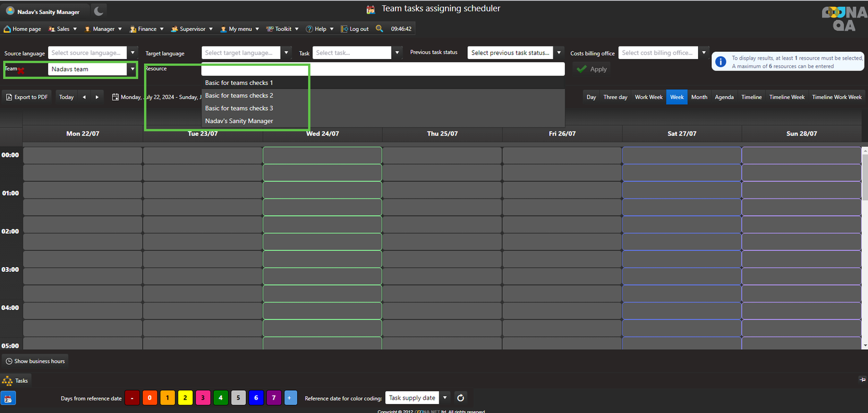Viewport: 868px width, 413px height.
Task: Click the red X next to Team
Action: (20, 71)
